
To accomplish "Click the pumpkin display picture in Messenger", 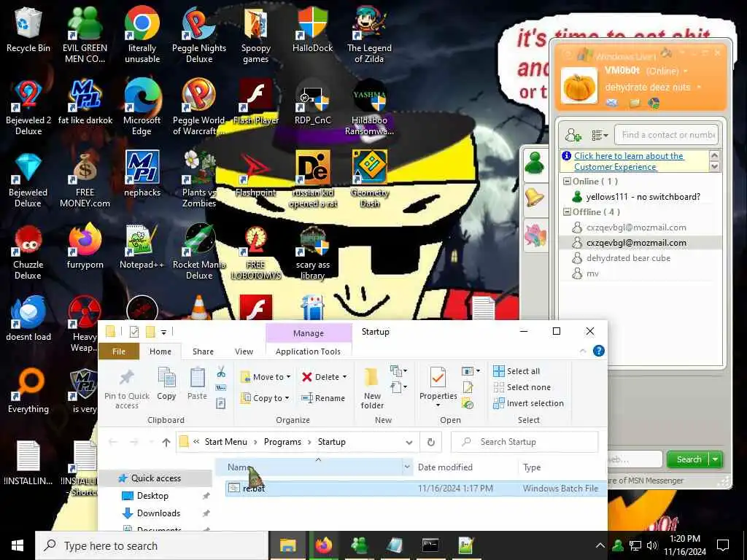I will (578, 86).
